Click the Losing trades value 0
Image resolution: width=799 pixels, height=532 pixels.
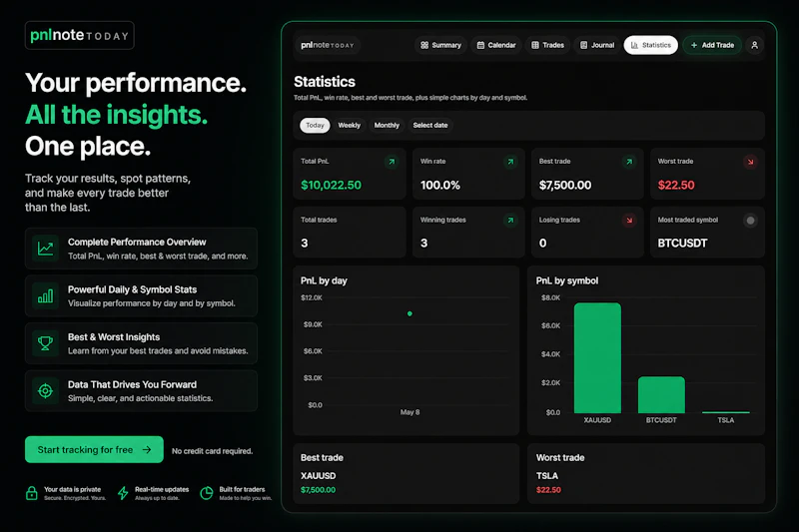542,244
